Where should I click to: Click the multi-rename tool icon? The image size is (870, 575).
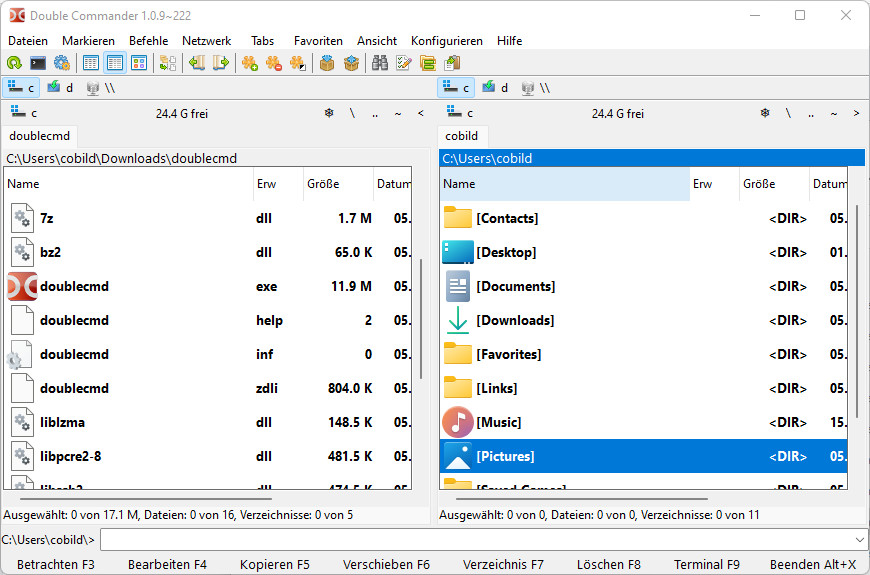(404, 63)
